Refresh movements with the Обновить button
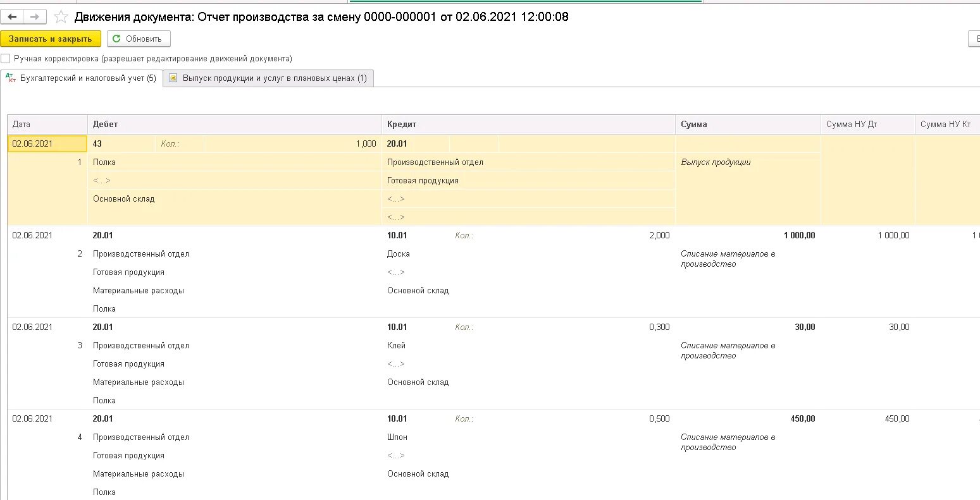 pyautogui.click(x=139, y=39)
